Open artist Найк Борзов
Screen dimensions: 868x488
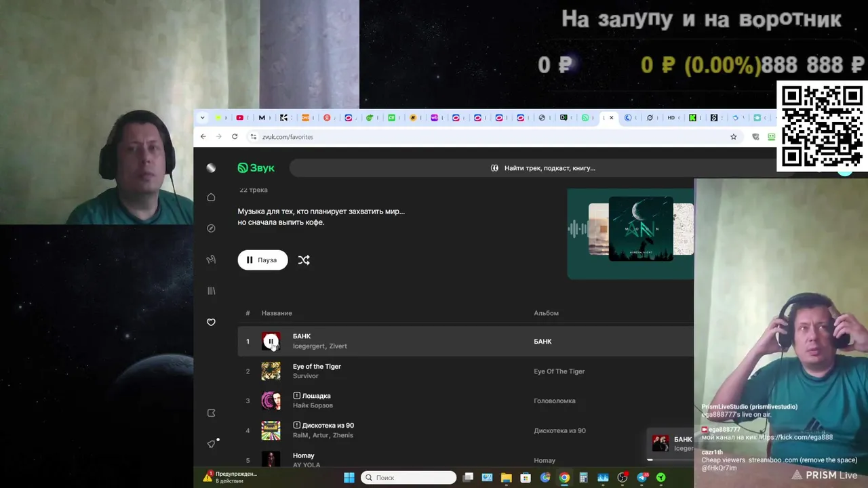click(313, 405)
